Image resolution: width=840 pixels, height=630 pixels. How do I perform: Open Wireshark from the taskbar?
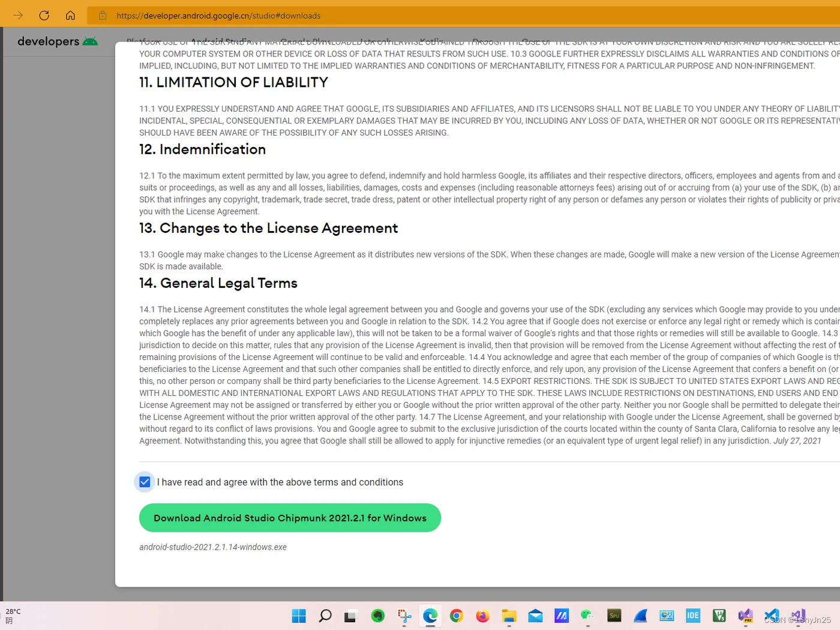pos(640,616)
